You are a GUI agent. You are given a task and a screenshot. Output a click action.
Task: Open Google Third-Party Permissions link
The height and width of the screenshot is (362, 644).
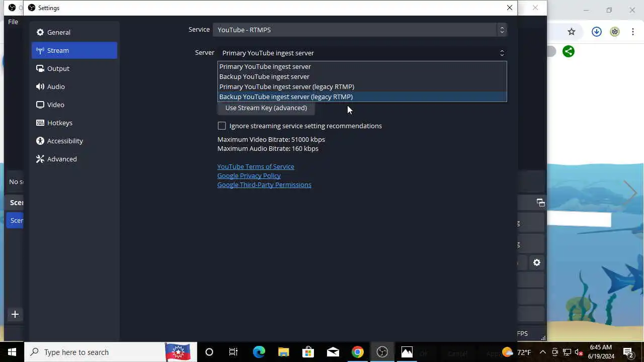[x=264, y=185]
